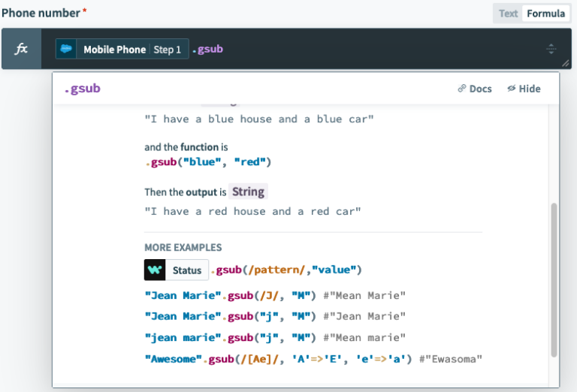Screen dimensions: 577x392
Task: Select the Formula mode toggle
Action: coord(545,13)
